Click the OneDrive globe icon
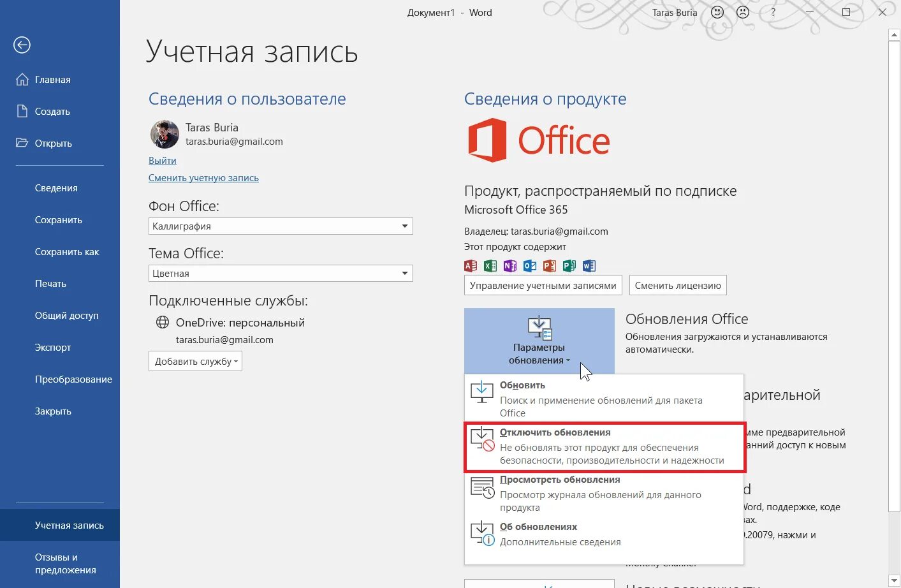This screenshot has width=901, height=588. pos(163,322)
